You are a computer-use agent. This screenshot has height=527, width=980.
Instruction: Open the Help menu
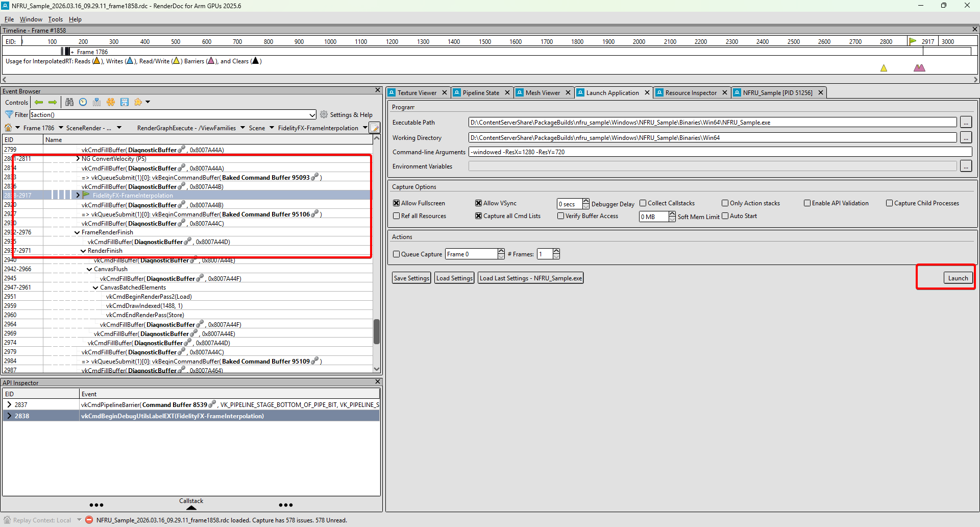(75, 19)
